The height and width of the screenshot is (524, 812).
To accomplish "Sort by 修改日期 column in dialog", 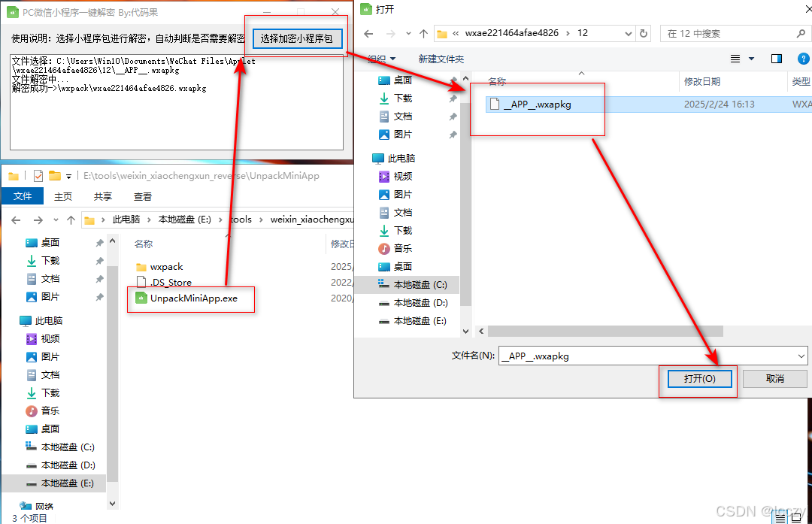I will pyautogui.click(x=701, y=81).
